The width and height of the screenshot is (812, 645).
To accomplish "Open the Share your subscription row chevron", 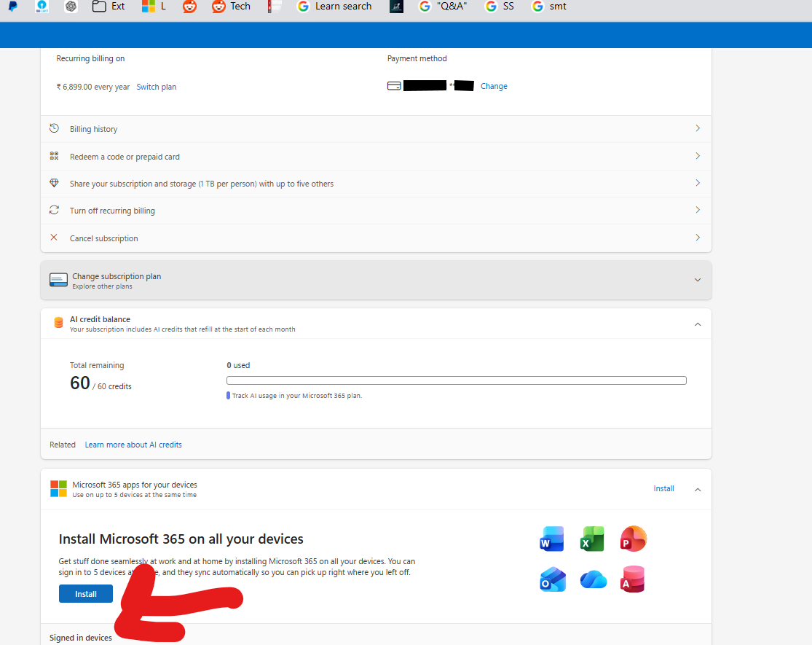I will coord(698,183).
